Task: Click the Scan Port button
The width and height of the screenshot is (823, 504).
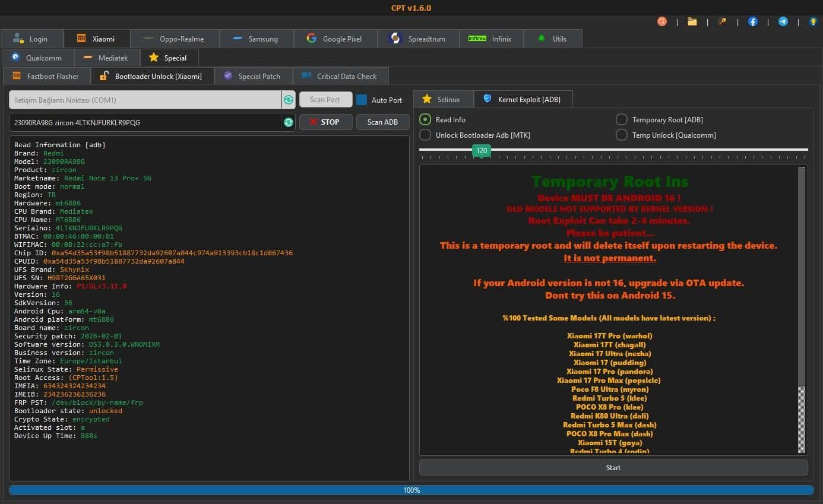Action: (x=325, y=99)
